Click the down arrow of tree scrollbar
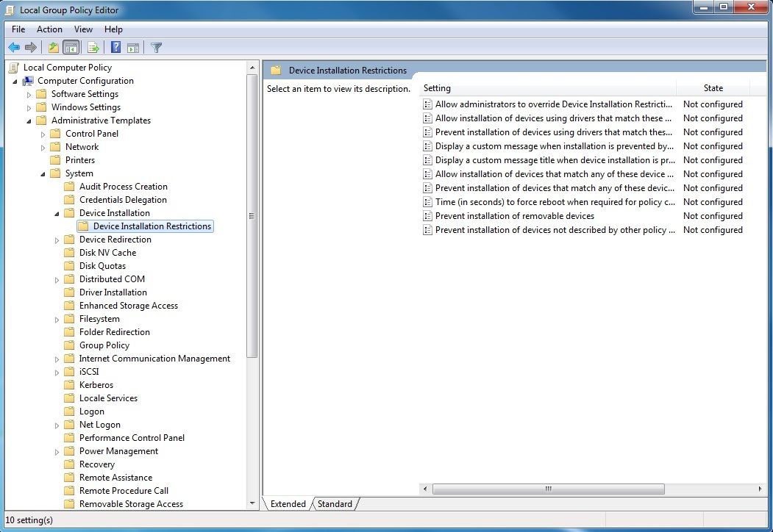773x532 pixels. point(252,503)
